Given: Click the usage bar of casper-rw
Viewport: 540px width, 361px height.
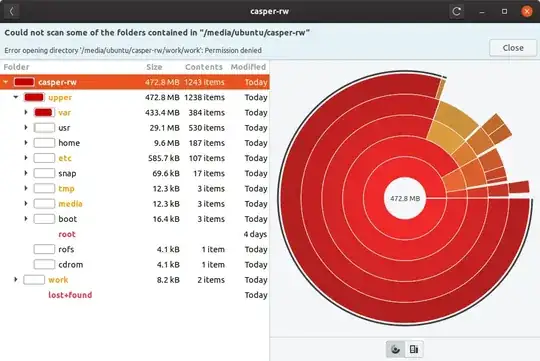Looking at the screenshot, I should pyautogui.click(x=24, y=82).
